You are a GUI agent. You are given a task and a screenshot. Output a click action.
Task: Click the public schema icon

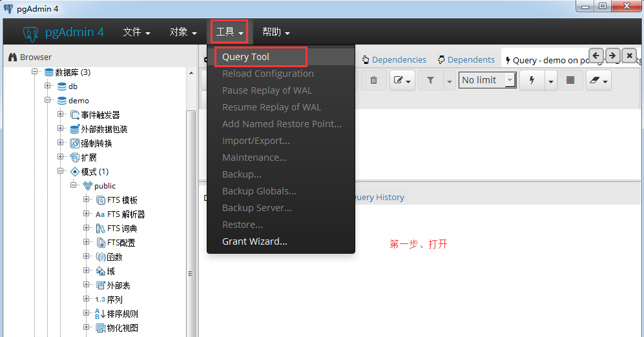pos(88,186)
